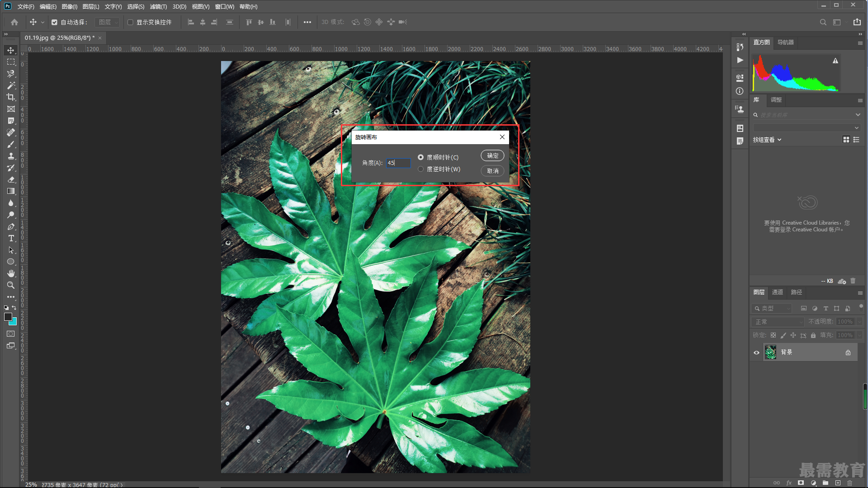Screen dimensions: 868x488
Task: Select the Dodge tool
Action: pos(11,215)
